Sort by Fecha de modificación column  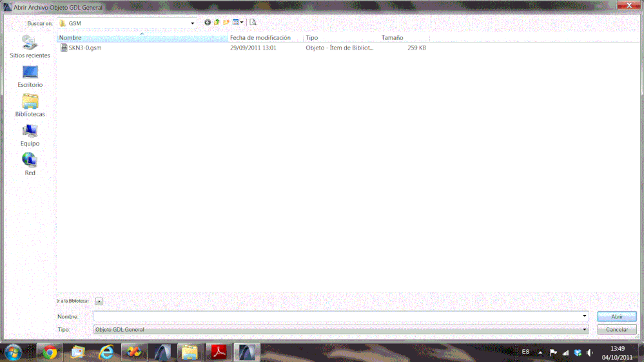pyautogui.click(x=266, y=38)
